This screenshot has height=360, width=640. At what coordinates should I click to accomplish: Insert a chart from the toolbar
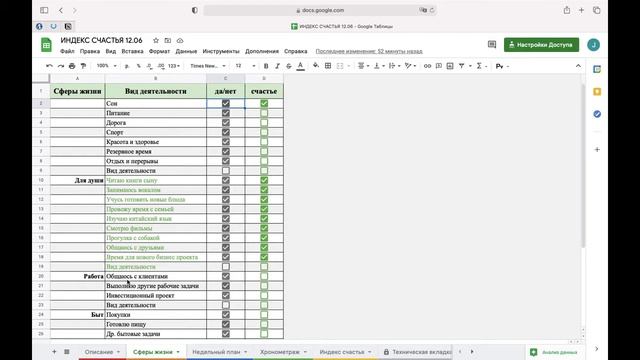[450, 66]
